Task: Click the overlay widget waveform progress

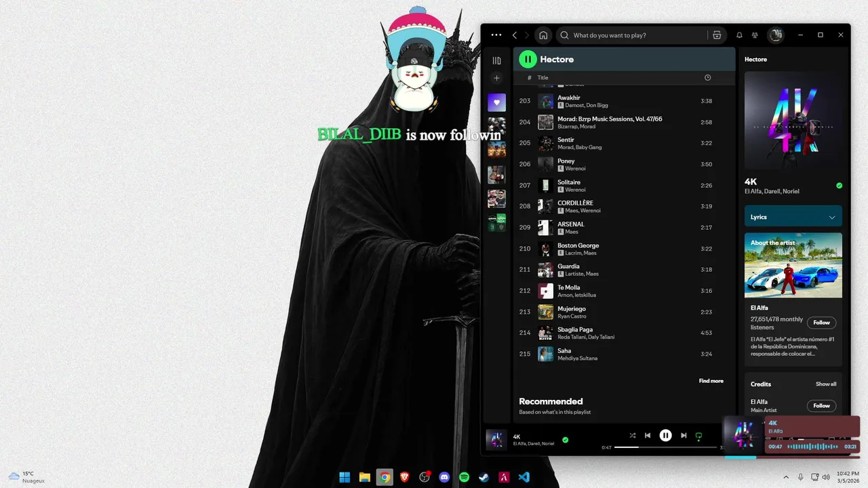Action: 812,447
